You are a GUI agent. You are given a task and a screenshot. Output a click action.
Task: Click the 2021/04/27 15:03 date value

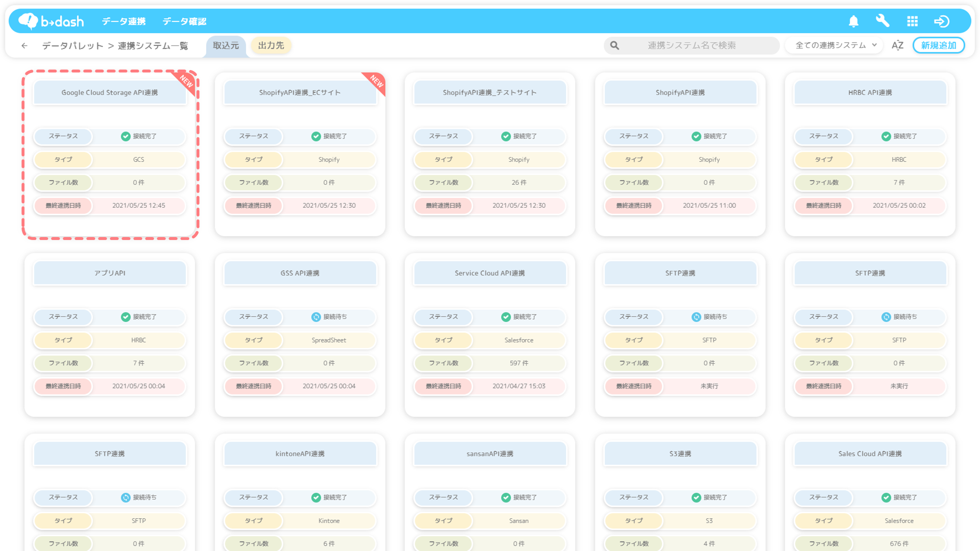point(519,386)
